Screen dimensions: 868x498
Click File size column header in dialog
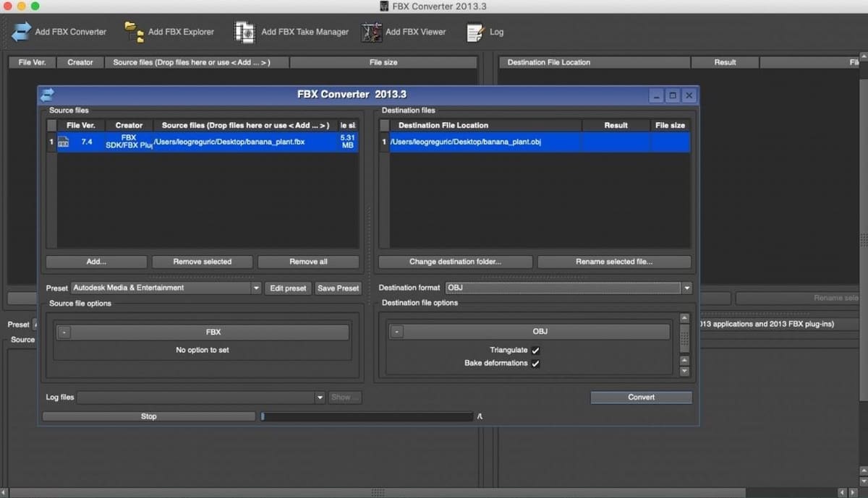pos(670,125)
